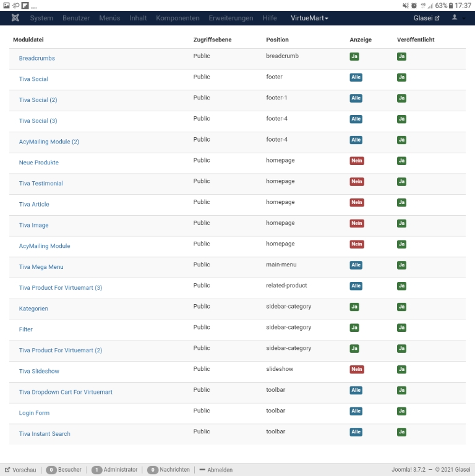Toggle the Nein display badge for Neue Produkte
The width and height of the screenshot is (475, 476).
[356, 161]
